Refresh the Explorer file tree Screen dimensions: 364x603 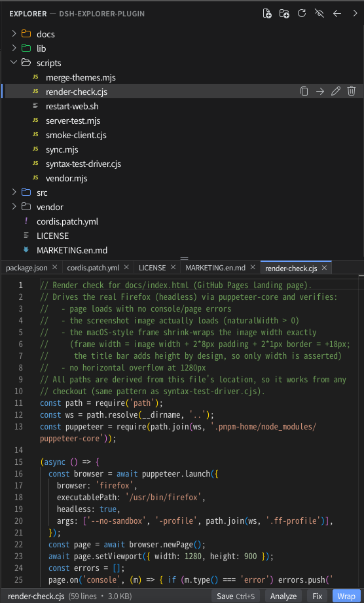pyautogui.click(x=302, y=14)
